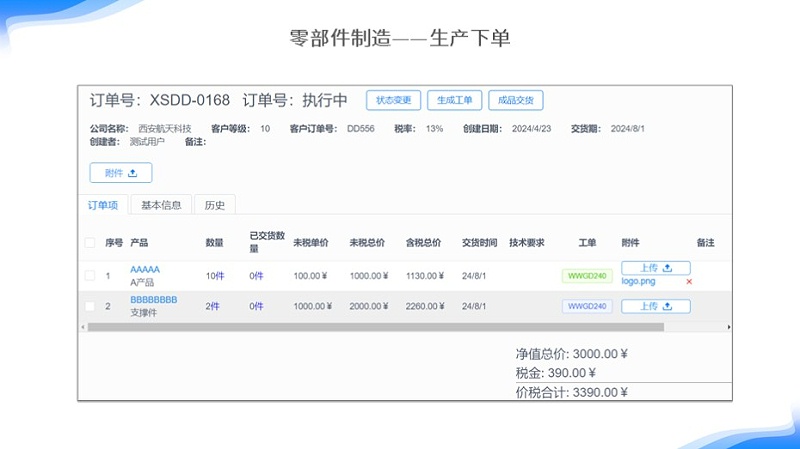Open the 历史 tab
The width and height of the screenshot is (800, 449).
pyautogui.click(x=214, y=205)
